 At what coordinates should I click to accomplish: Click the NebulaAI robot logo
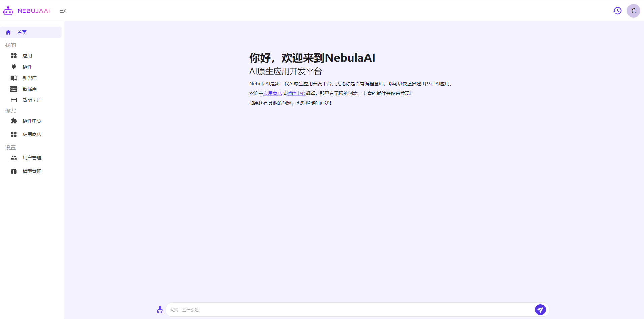coord(8,10)
